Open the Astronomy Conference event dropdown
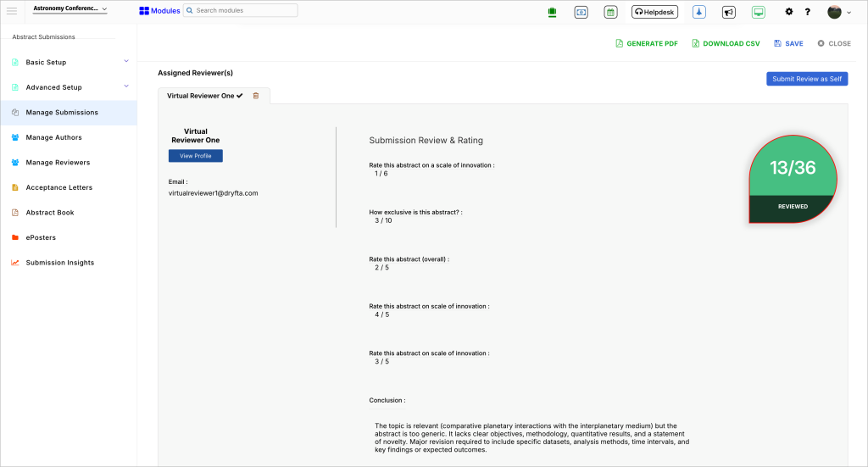 click(70, 8)
